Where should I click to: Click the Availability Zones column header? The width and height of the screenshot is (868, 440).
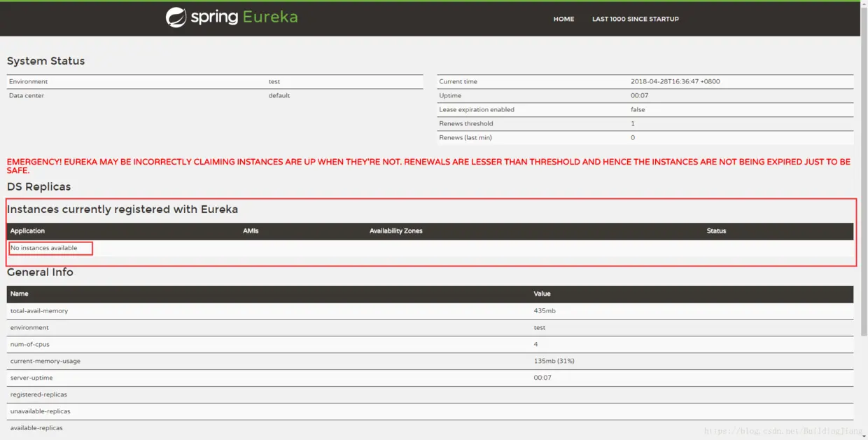pyautogui.click(x=396, y=231)
